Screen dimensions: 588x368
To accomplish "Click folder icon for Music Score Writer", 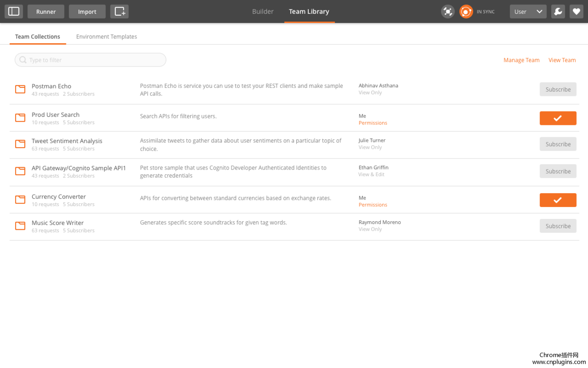I will coord(20,226).
